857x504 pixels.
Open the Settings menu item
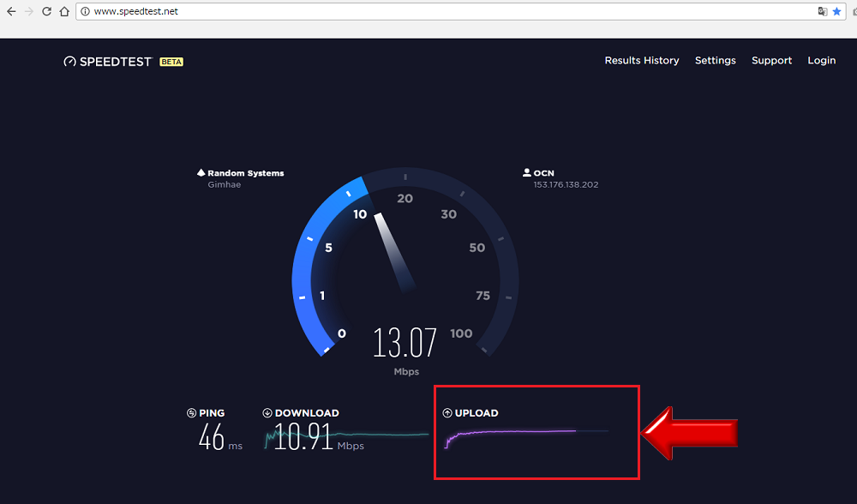(x=715, y=61)
